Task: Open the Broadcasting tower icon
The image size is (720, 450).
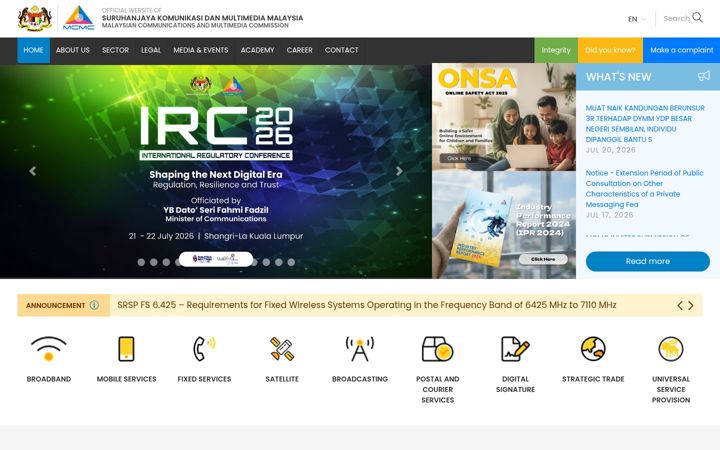Action: click(360, 349)
